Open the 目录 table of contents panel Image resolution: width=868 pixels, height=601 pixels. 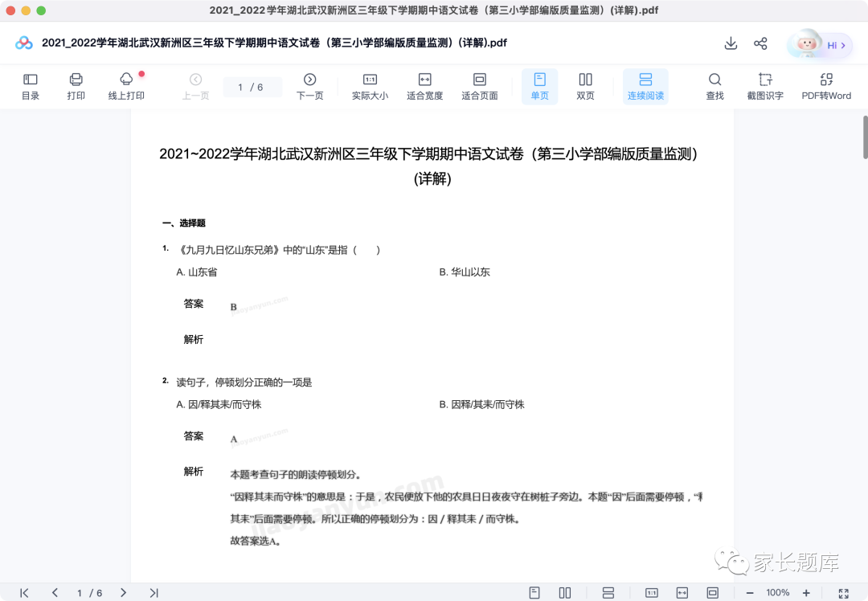coord(31,87)
